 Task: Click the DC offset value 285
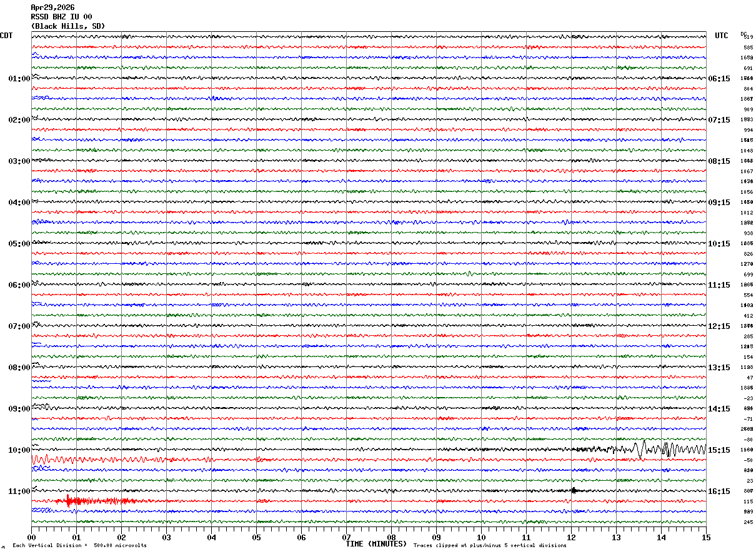click(x=748, y=336)
